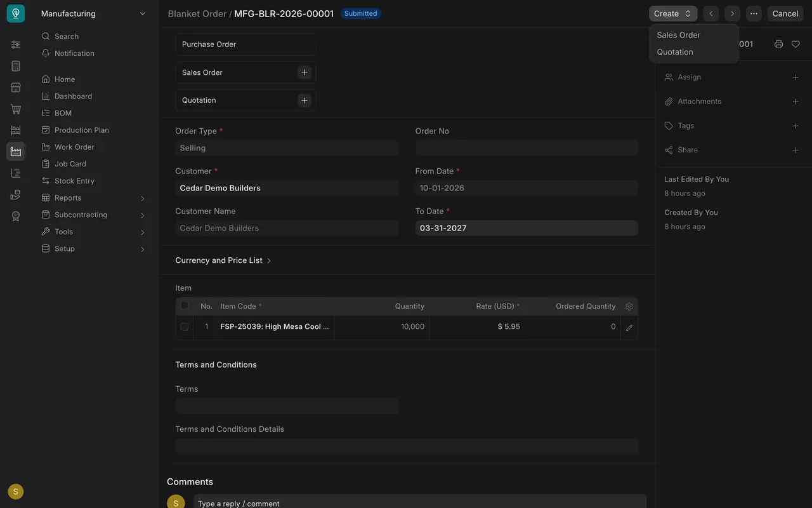Add a new linked Sales Order
This screenshot has height=508, width=812.
[x=304, y=72]
